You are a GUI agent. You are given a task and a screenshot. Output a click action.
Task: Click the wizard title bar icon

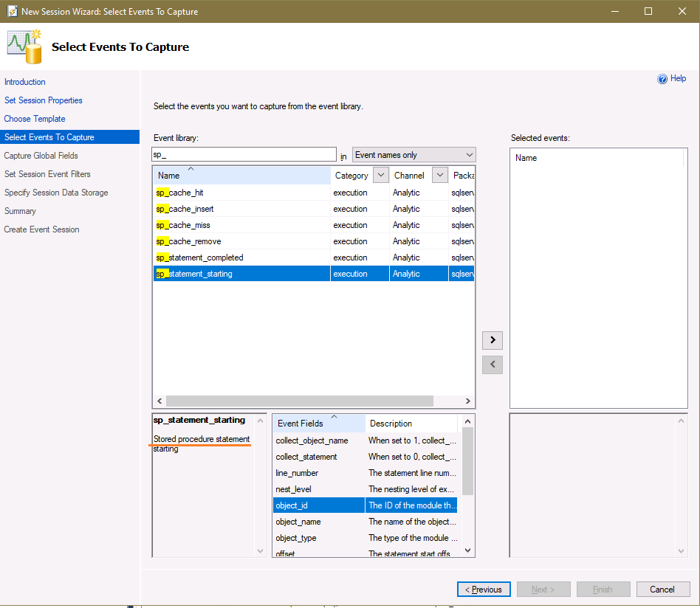(12, 11)
